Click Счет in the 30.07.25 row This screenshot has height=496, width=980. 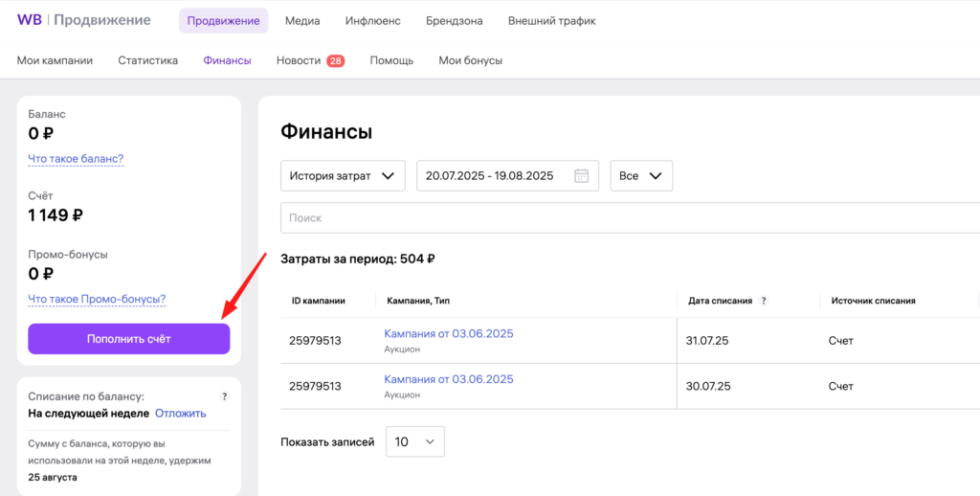pyautogui.click(x=841, y=387)
